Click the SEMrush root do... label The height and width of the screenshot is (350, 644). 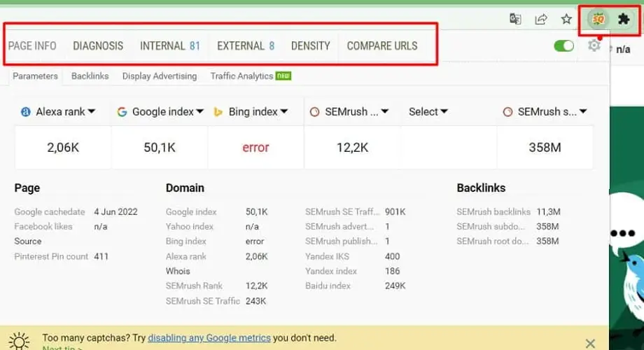tap(492, 241)
